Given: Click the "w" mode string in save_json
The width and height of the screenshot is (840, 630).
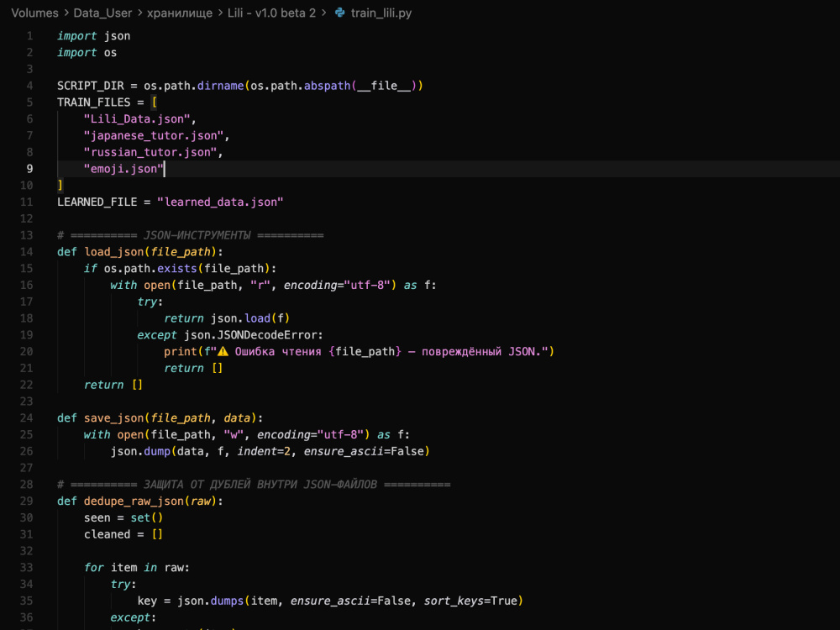Looking at the screenshot, I should pyautogui.click(x=234, y=434).
